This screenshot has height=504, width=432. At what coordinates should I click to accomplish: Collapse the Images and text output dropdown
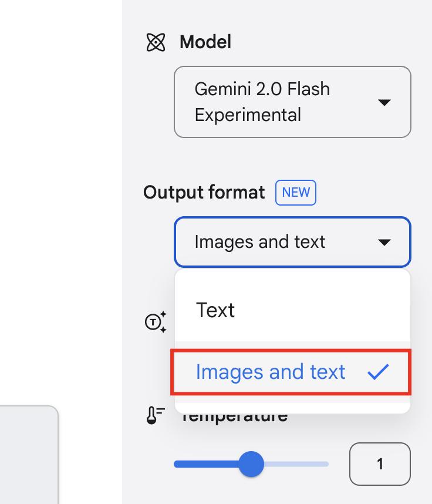(x=282, y=242)
